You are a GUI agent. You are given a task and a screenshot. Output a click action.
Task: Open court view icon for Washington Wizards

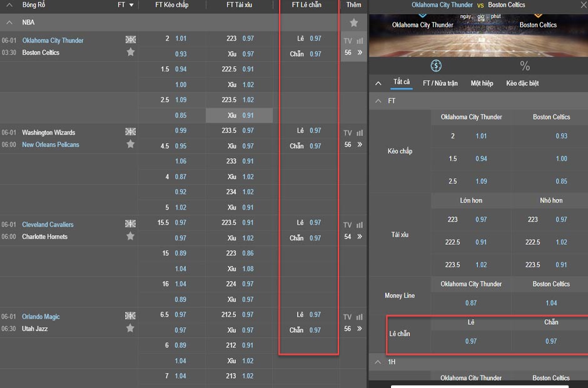click(x=131, y=131)
